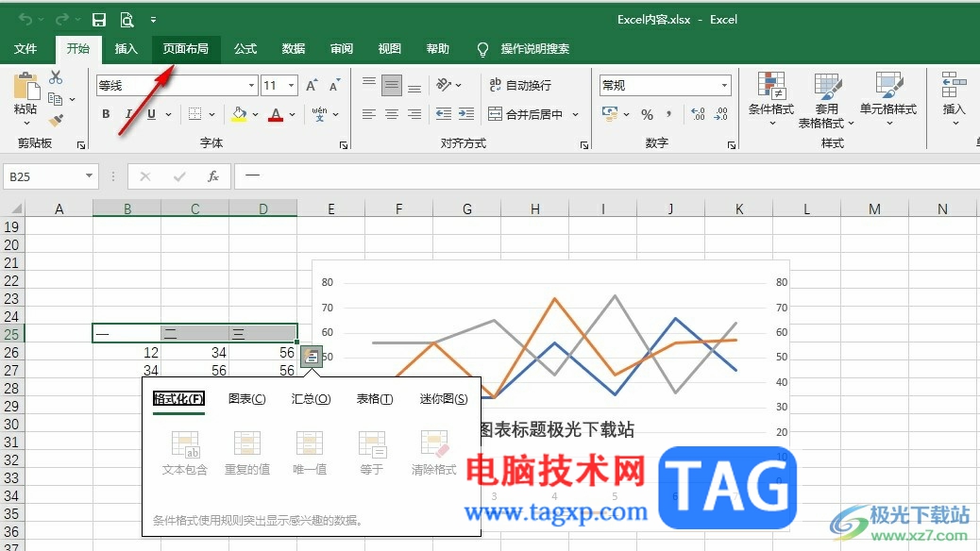The width and height of the screenshot is (980, 551).
Task: Increase the indent
Action: point(466,114)
